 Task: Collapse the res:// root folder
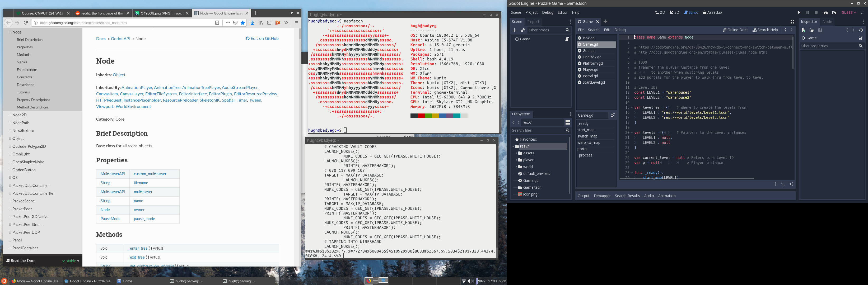pyautogui.click(x=513, y=146)
